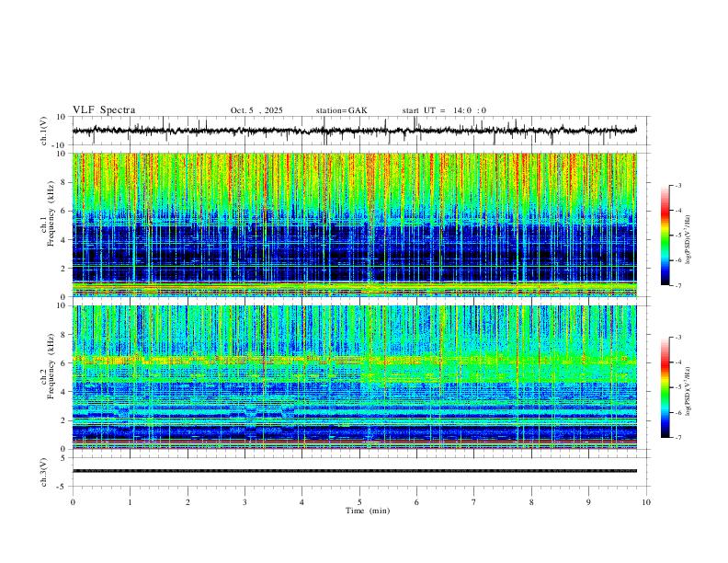Click the ch.1 voltage waveform trace
The width and height of the screenshot is (728, 563).
coord(355,131)
